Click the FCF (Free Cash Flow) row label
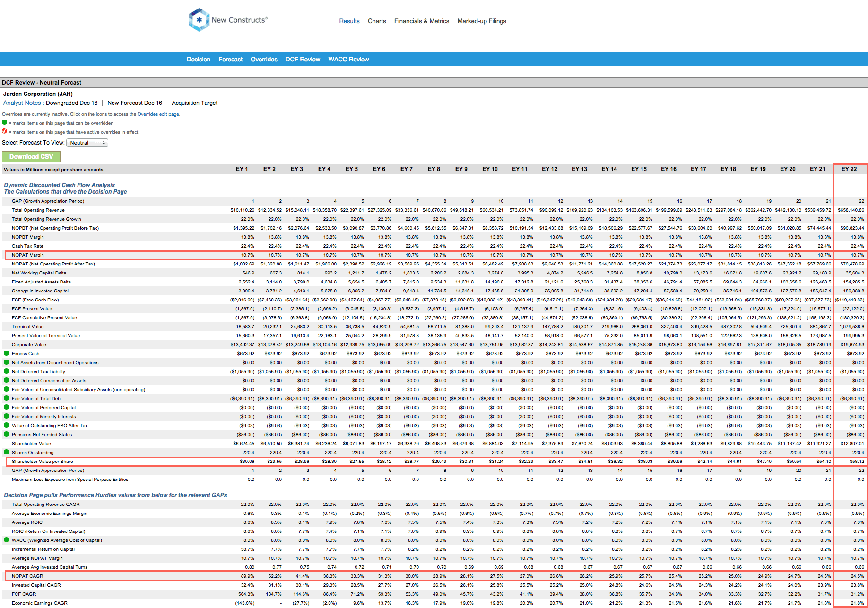Screen dimensions: 868x608 35,300
